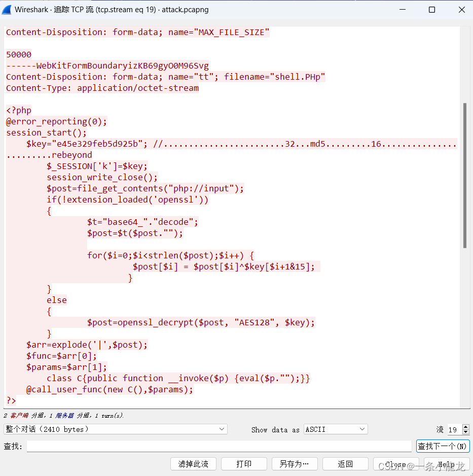Click the 返回 back button
This screenshot has height=476, width=473.
click(345, 464)
